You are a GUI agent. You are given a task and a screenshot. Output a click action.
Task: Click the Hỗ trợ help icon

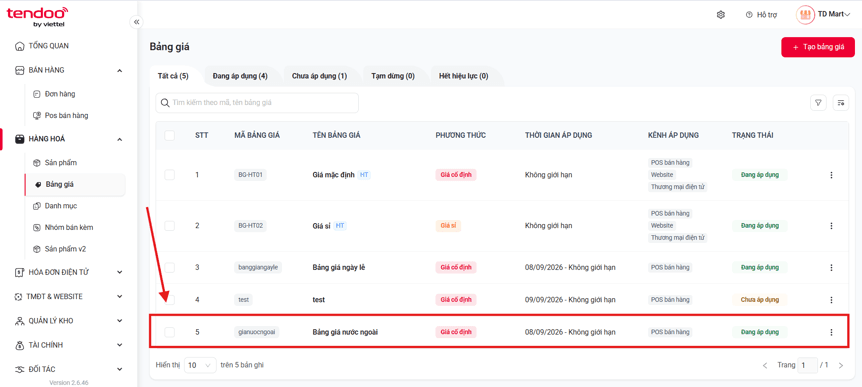[x=748, y=15]
